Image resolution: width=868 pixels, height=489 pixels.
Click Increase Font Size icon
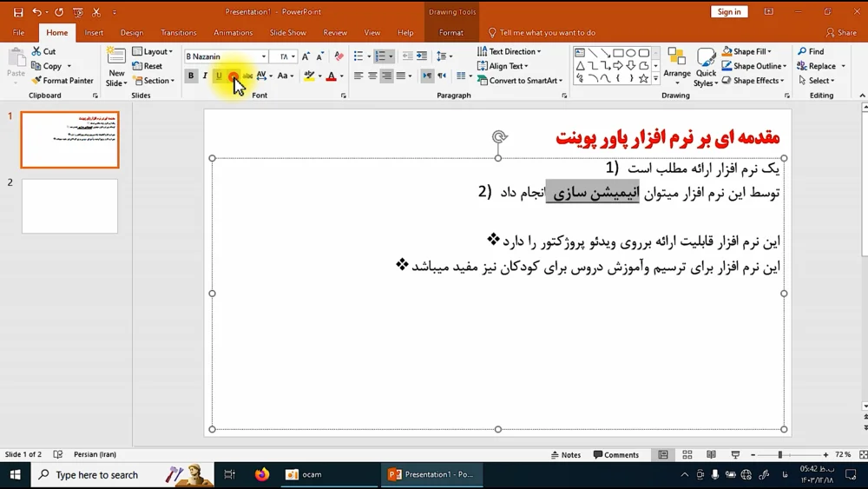click(x=306, y=56)
